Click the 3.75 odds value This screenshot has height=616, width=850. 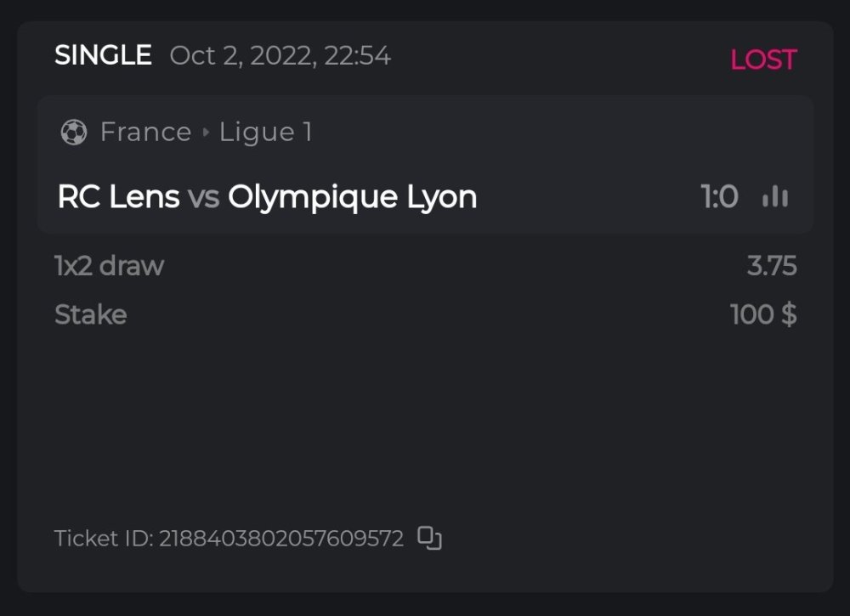click(x=771, y=266)
